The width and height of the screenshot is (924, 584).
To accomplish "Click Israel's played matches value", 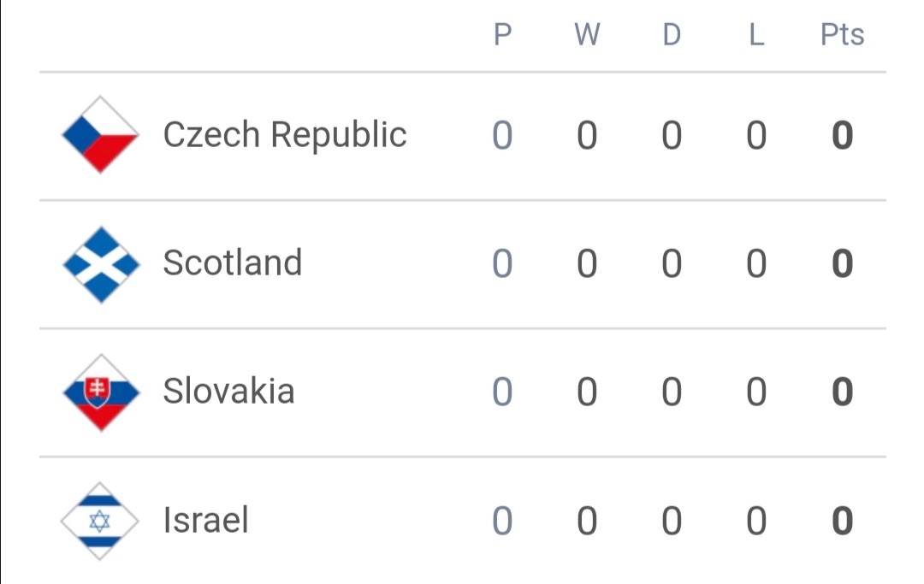I will pos(502,521).
